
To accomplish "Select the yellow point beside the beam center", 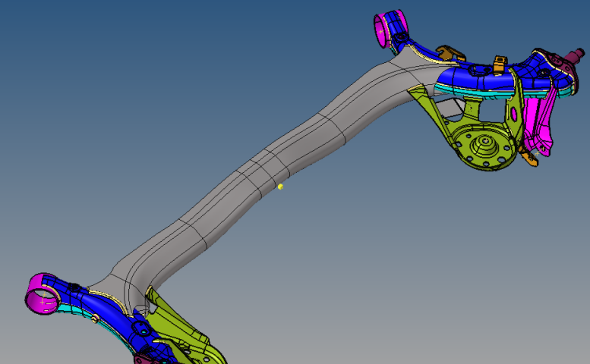I will tap(280, 186).
